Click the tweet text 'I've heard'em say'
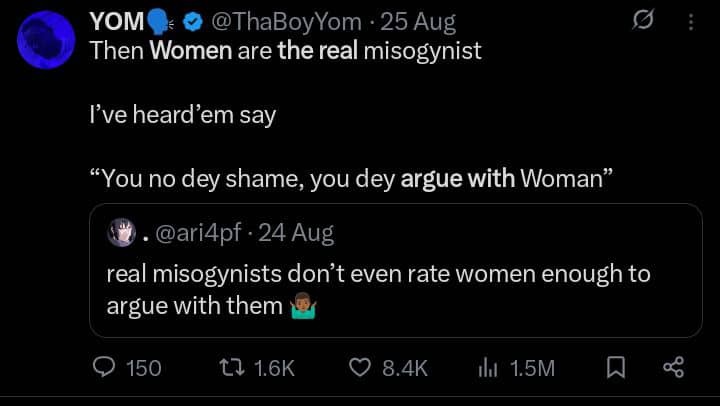Image resolution: width=720 pixels, height=406 pixels. [x=182, y=114]
